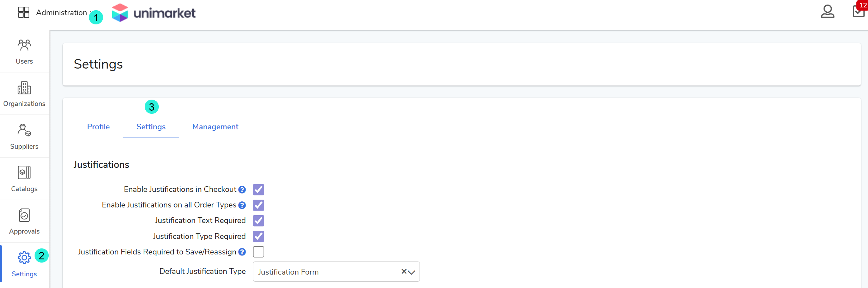Click the Settings gear icon in sidebar
This screenshot has height=288, width=868.
pos(24,258)
